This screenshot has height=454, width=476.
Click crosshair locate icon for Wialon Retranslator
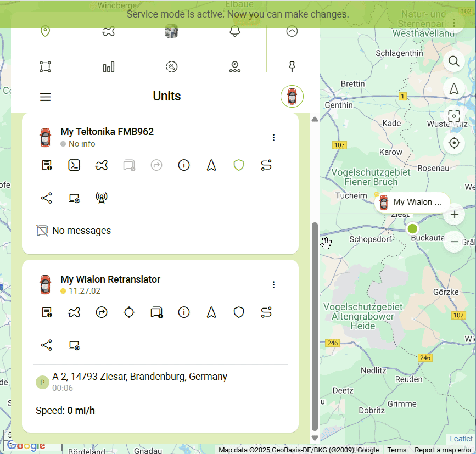pyautogui.click(x=129, y=312)
